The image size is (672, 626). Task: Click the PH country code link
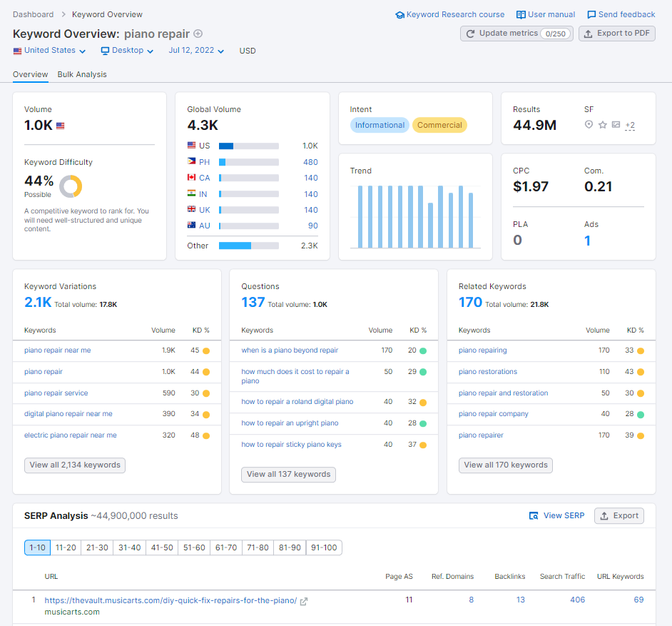pyautogui.click(x=205, y=162)
